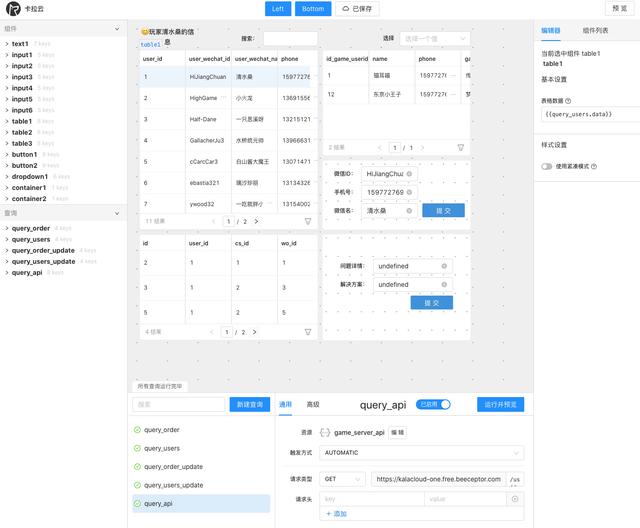The width and height of the screenshot is (640, 528).
Task: Collapse the queries panel section
Action: point(117,213)
